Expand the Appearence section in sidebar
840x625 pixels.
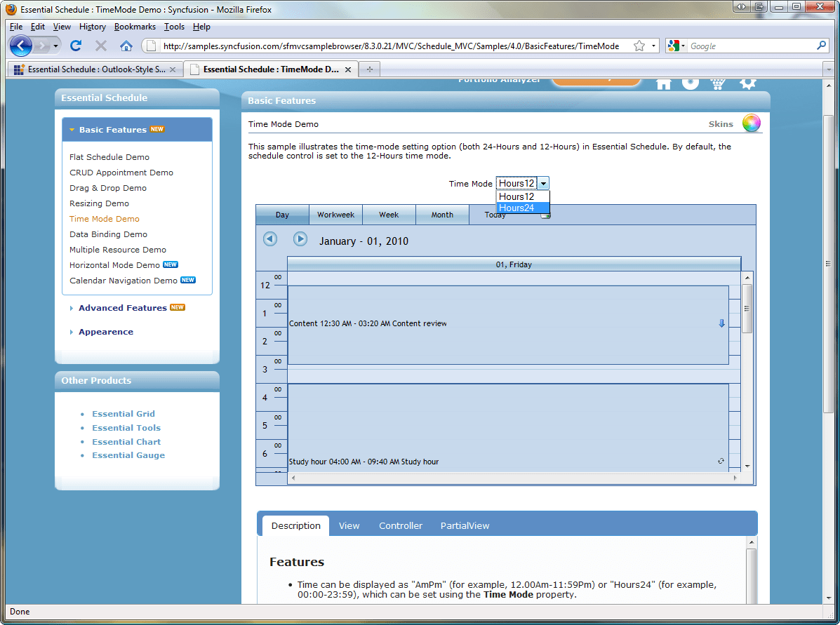105,332
